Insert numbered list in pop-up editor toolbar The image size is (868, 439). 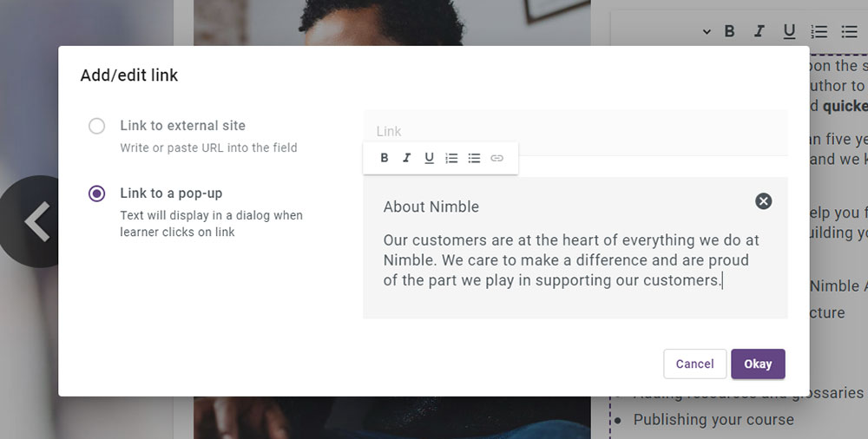point(451,158)
